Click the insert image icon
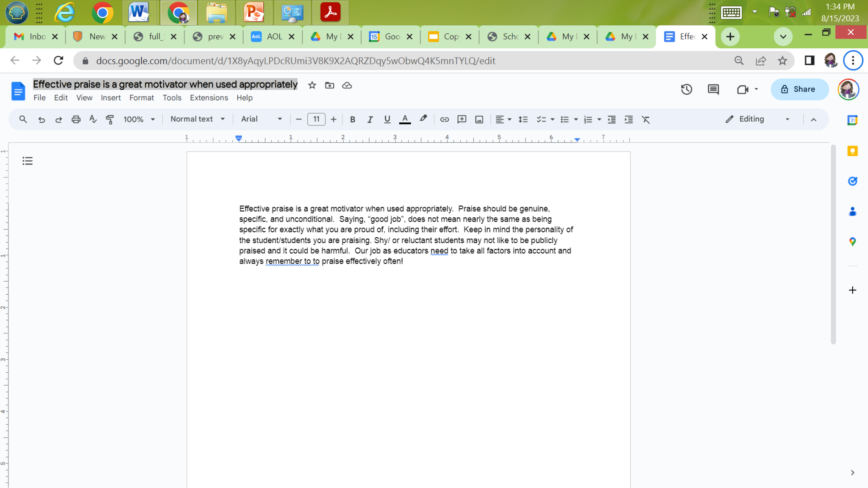 (x=479, y=119)
